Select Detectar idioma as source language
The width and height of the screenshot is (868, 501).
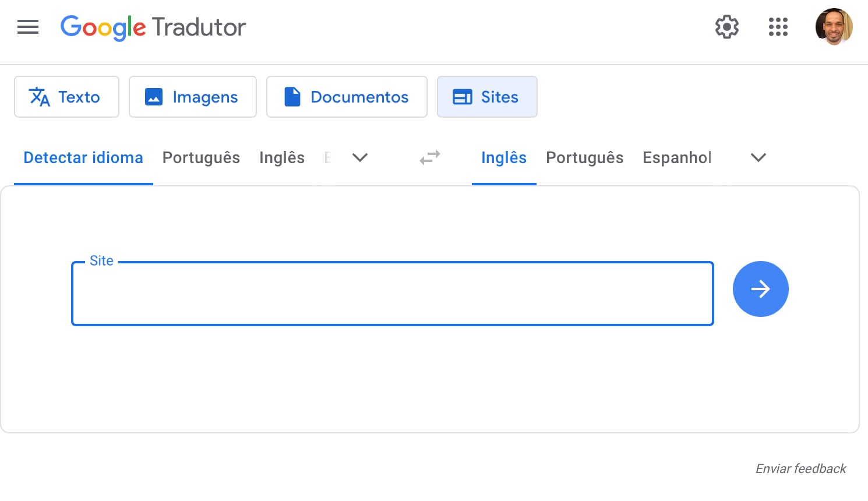[x=83, y=158]
